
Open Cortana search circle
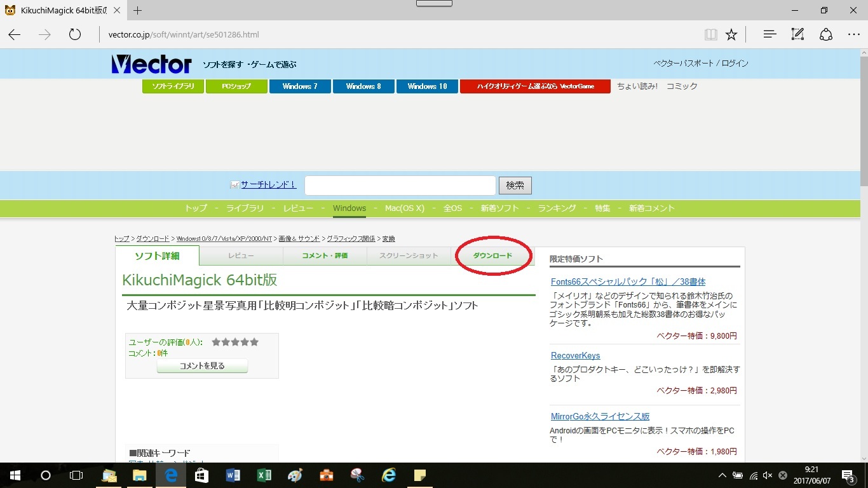coord(45,475)
